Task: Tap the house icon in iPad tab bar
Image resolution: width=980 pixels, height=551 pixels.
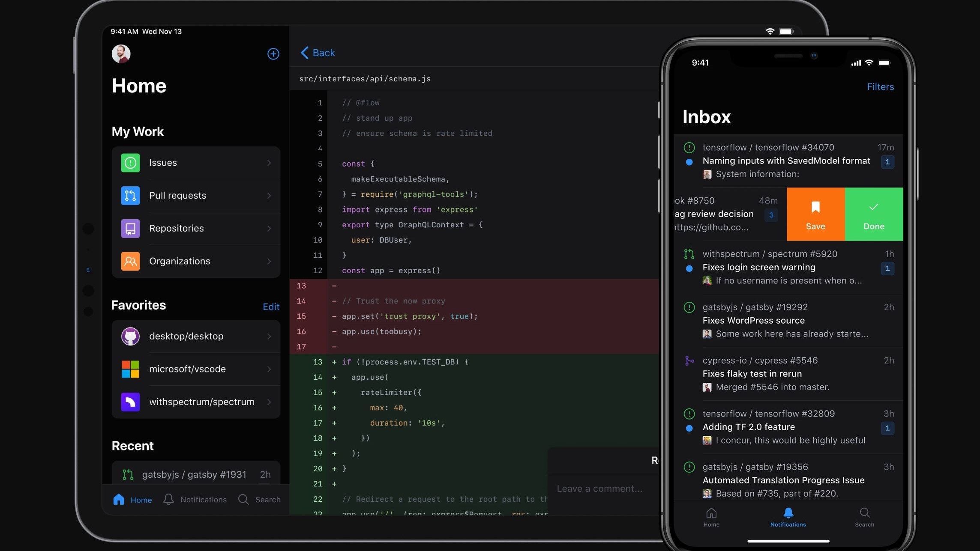Action: (119, 499)
